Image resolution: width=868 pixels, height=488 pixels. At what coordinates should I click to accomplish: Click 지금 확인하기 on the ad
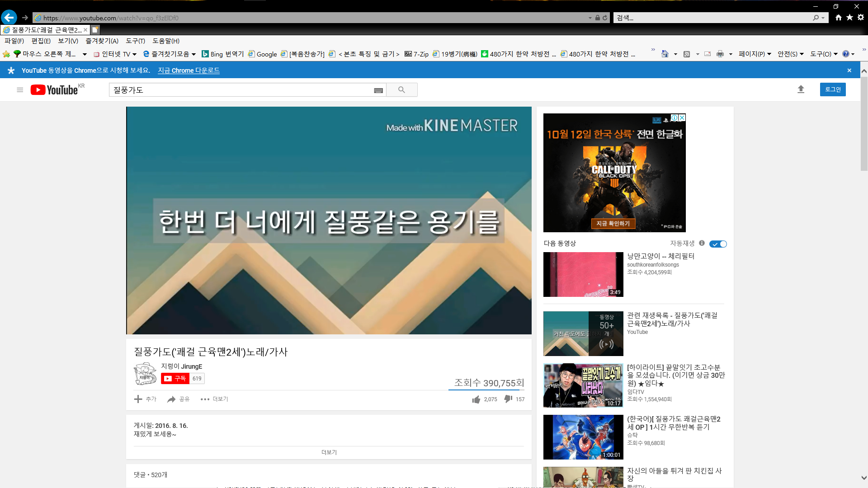click(x=613, y=224)
